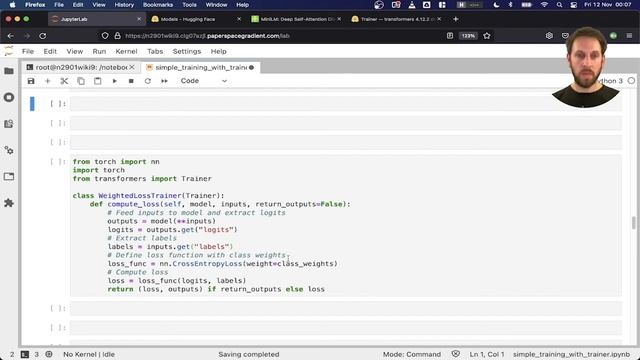640x360 pixels.
Task: Open the Property Inspector gears sidebar icon
Action: tap(9, 150)
